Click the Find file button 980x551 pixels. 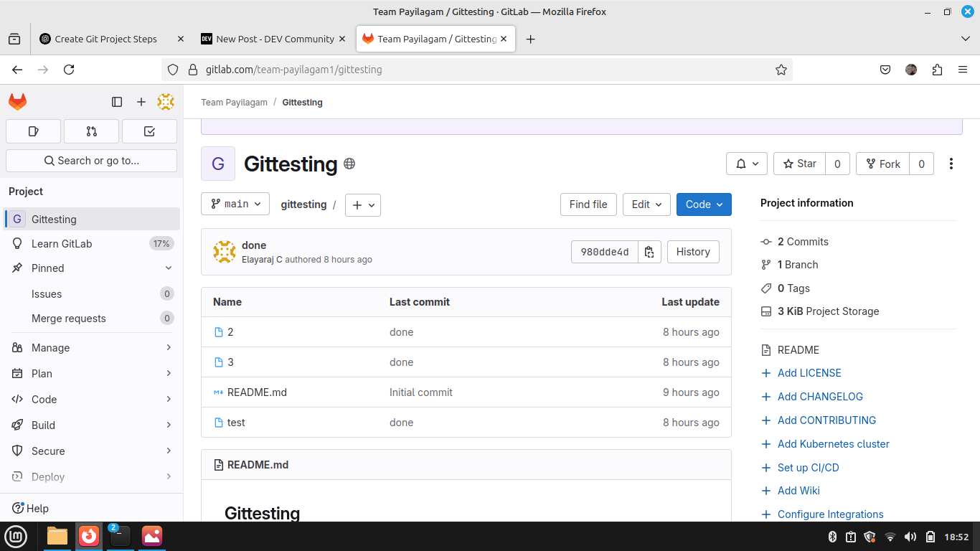pos(588,204)
